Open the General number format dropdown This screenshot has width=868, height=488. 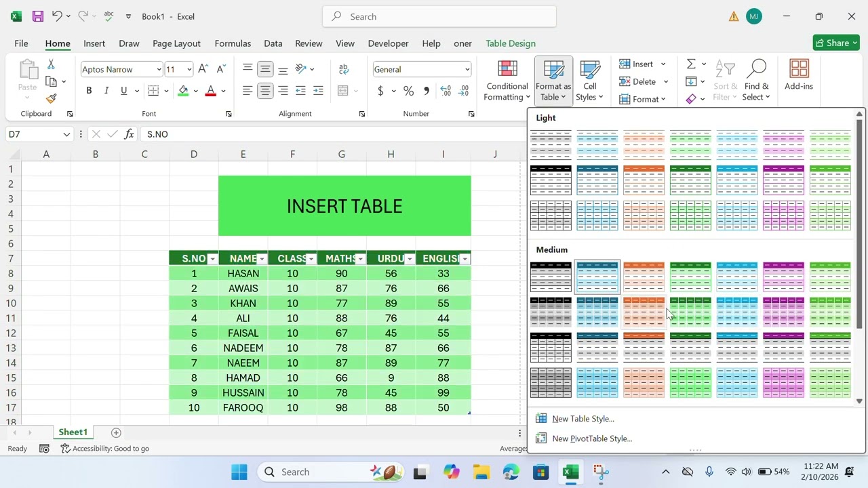point(467,69)
